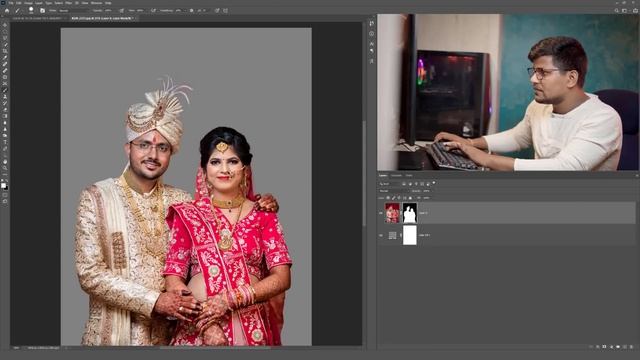This screenshot has width=640, height=360.
Task: Open the layer Opacity field
Action: 427,191
